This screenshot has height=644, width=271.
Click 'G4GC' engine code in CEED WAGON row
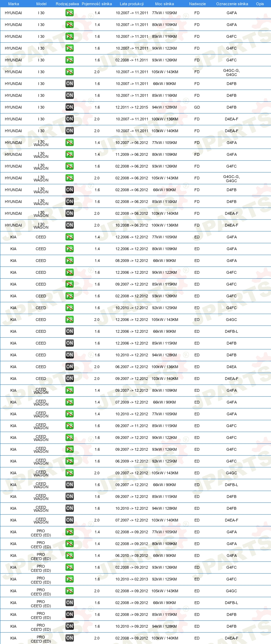click(x=231, y=473)
